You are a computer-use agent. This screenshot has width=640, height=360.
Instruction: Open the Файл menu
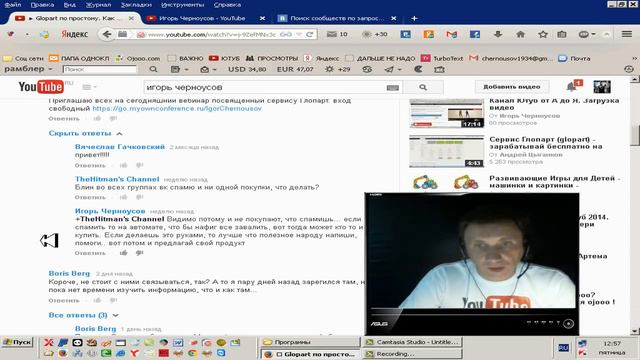13,5
